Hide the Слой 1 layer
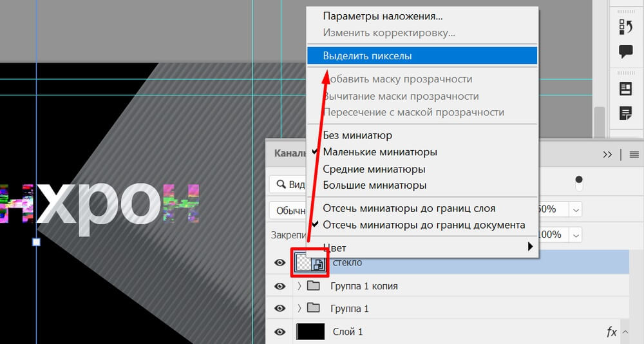Image resolution: width=644 pixels, height=344 pixels. click(279, 331)
